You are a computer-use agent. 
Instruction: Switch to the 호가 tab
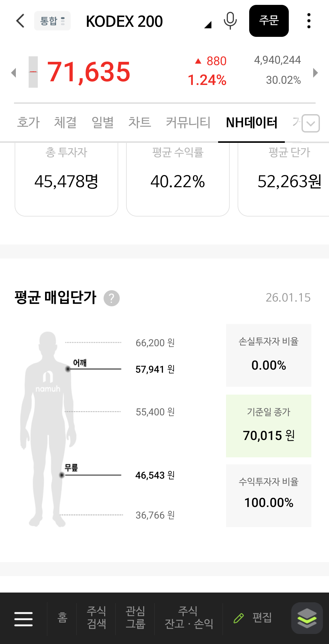(x=28, y=123)
